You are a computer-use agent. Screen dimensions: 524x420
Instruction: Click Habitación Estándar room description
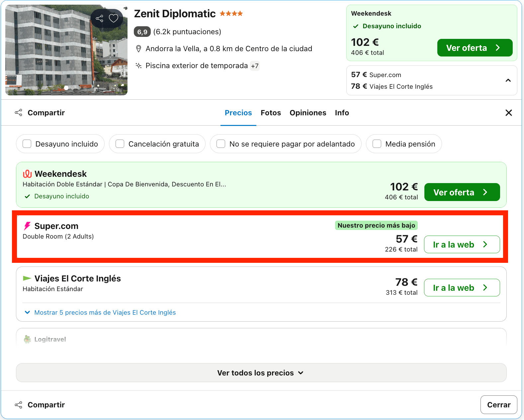click(53, 289)
